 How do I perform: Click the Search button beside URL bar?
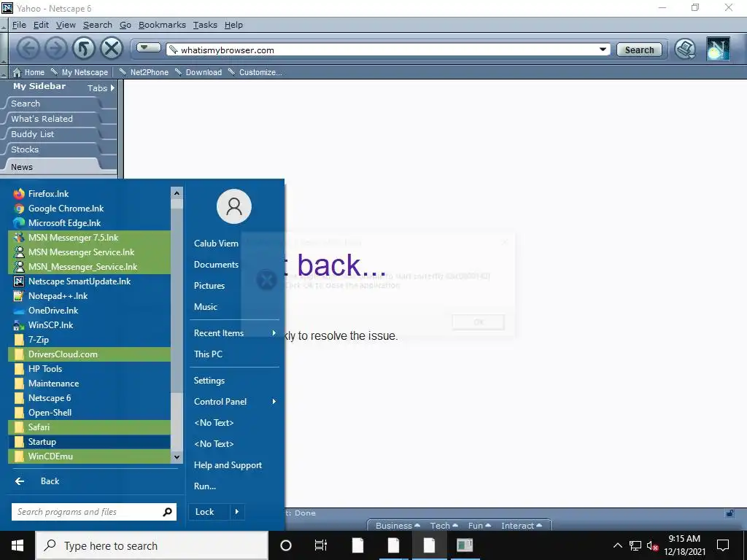(639, 50)
